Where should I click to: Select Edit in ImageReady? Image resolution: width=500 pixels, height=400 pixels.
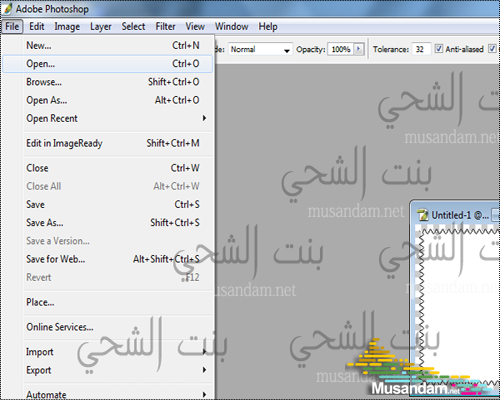tap(108, 143)
